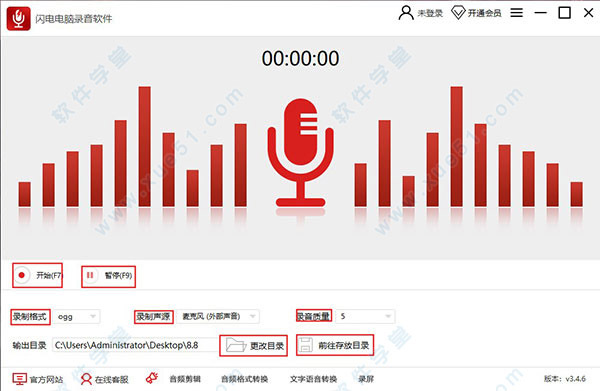Click 前往存放目录 save directory button

[335, 345]
